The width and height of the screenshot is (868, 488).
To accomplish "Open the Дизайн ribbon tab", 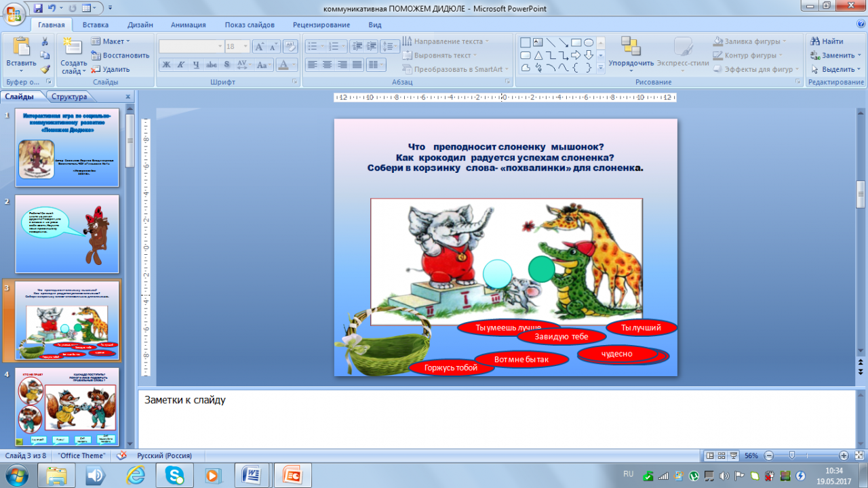I will [x=140, y=24].
